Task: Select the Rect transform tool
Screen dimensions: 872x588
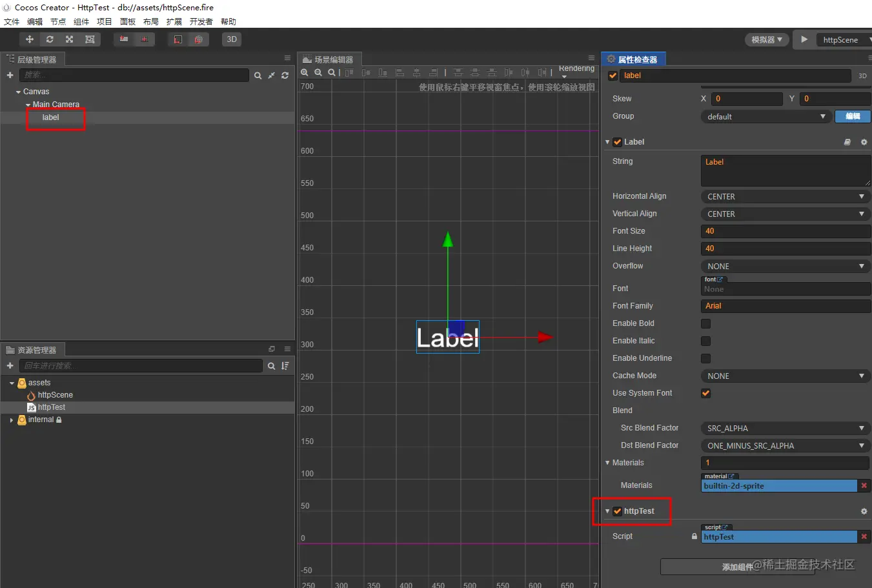Action: [x=90, y=39]
